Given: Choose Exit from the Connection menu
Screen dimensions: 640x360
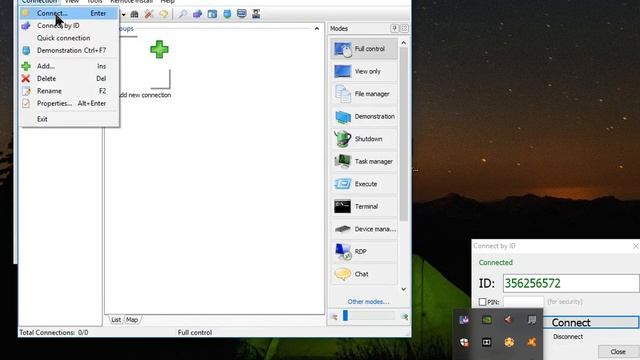Looking at the screenshot, I should coord(69,119).
